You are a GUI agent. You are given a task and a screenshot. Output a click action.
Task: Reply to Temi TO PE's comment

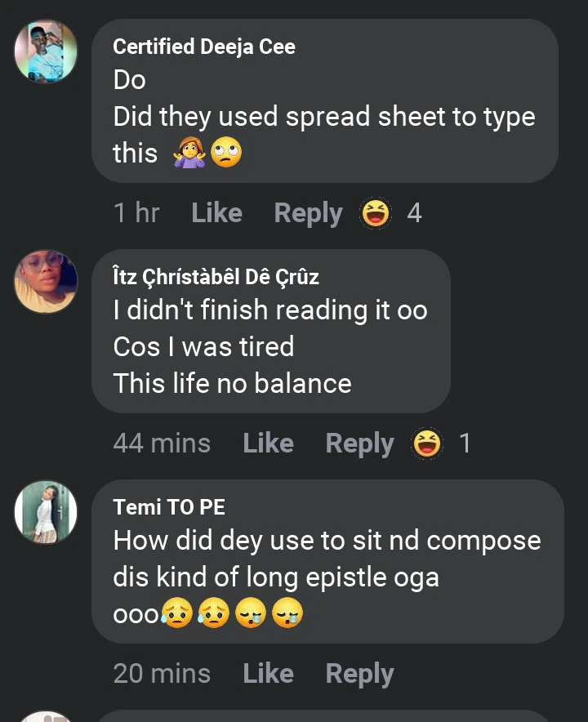[359, 674]
